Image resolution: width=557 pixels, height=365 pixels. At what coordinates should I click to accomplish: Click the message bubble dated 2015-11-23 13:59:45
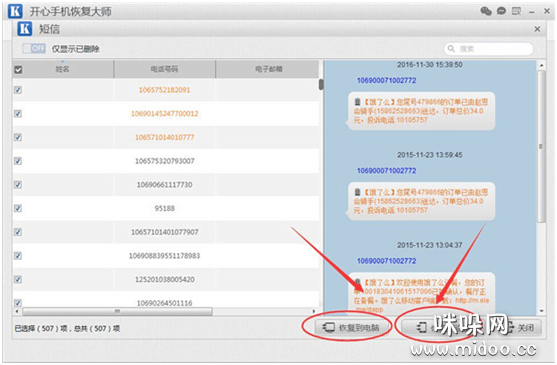[421, 201]
